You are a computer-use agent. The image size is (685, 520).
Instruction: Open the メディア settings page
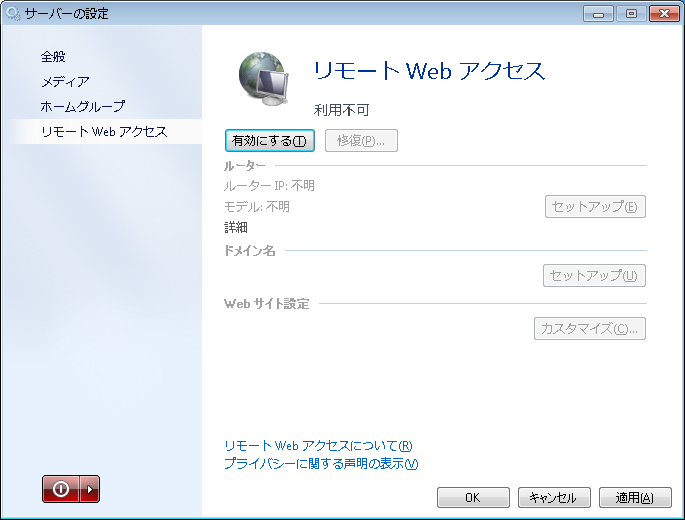pyautogui.click(x=65, y=82)
